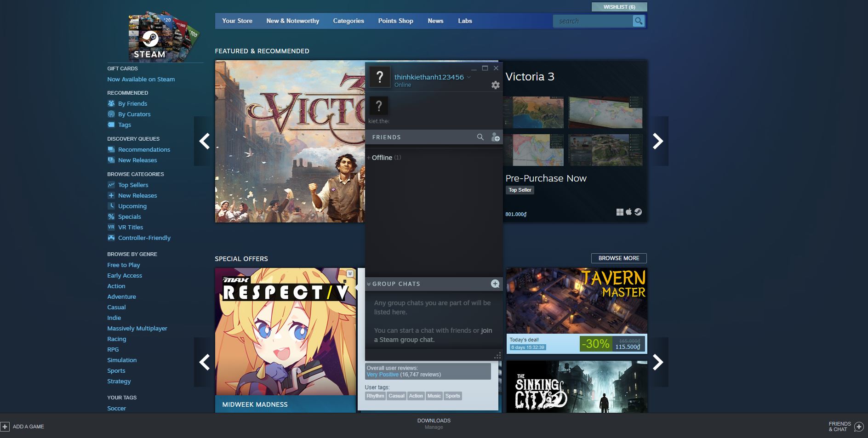868x438 pixels.
Task: Create new group chat plus icon
Action: click(495, 284)
